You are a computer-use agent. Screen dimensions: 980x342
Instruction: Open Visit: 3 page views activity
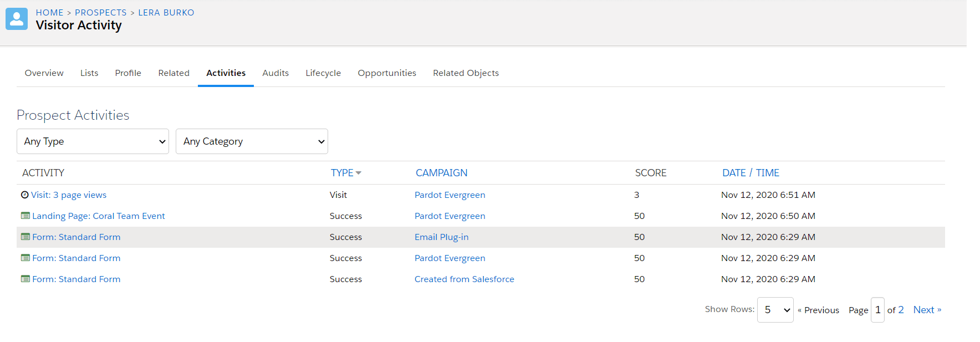coord(69,195)
